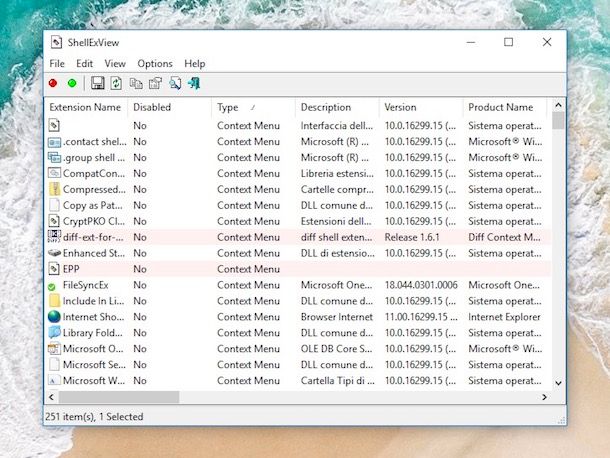Screen dimensions: 610x458
Task: Click the EPP row icon
Action: (54, 269)
